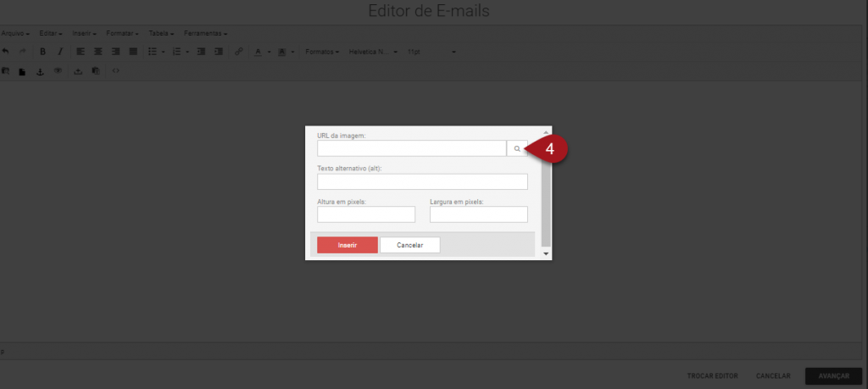Click the anchor icon in toolbar

pyautogui.click(x=39, y=71)
